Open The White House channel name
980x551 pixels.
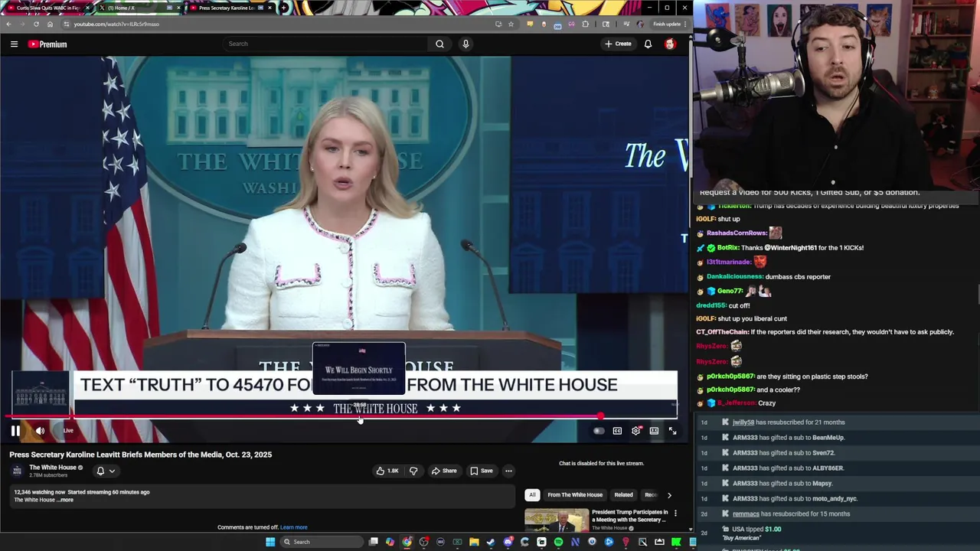53,468
